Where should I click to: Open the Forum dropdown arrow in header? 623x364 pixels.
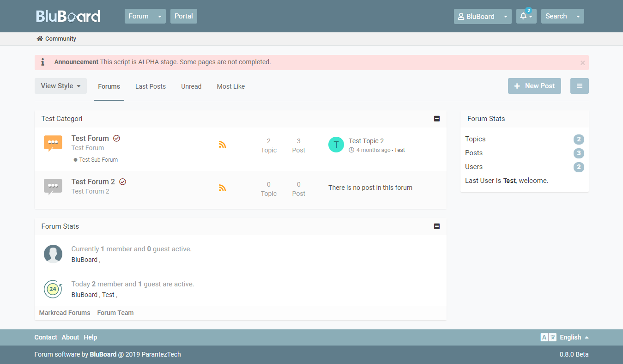point(160,16)
